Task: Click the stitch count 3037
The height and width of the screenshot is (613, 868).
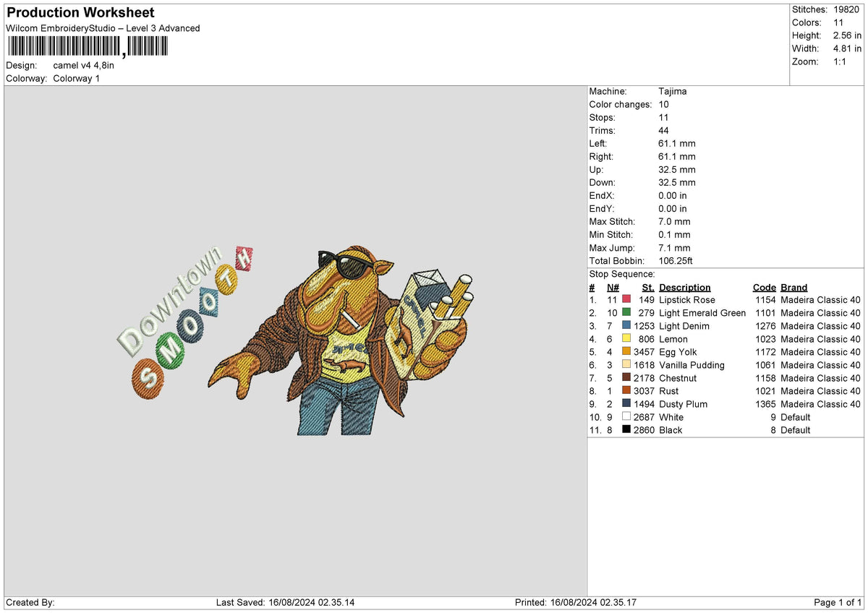Action: tap(644, 391)
